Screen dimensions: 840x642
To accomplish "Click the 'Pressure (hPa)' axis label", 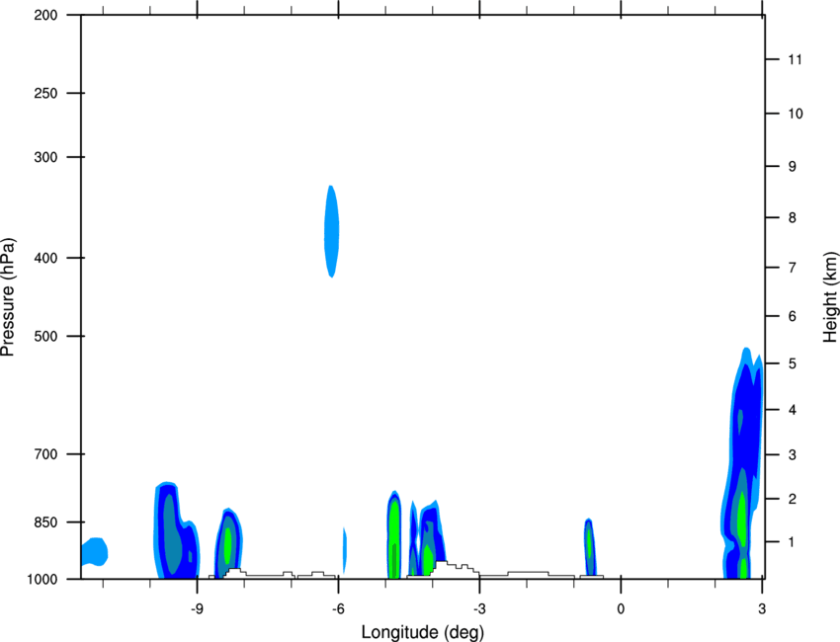I will click(8, 296).
